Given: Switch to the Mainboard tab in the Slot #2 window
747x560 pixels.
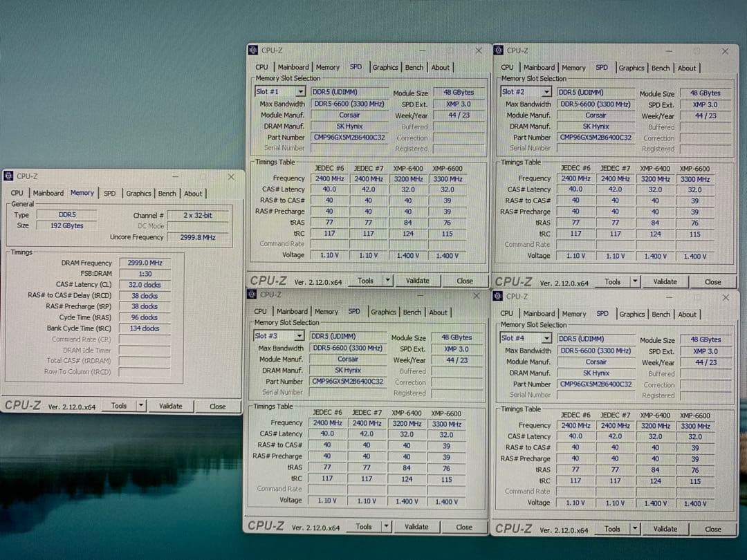Looking at the screenshot, I should [x=539, y=67].
